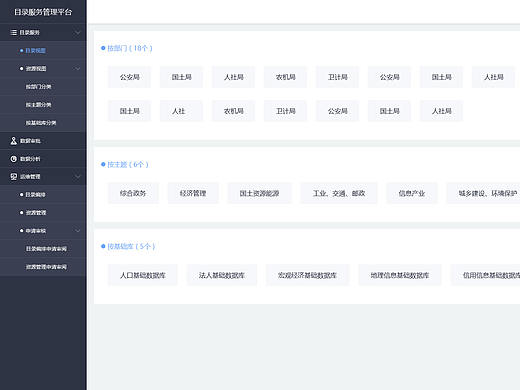Collapse the 运维管理 menu chevron
Screen dimensions: 520x390
[77, 177]
